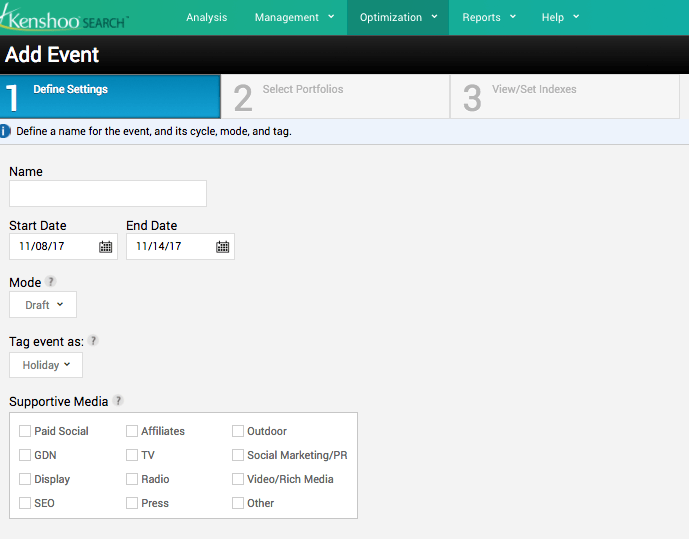Viewport: 689px width, 539px height.
Task: Open the Start Date calendar picker icon
Action: pos(105,247)
